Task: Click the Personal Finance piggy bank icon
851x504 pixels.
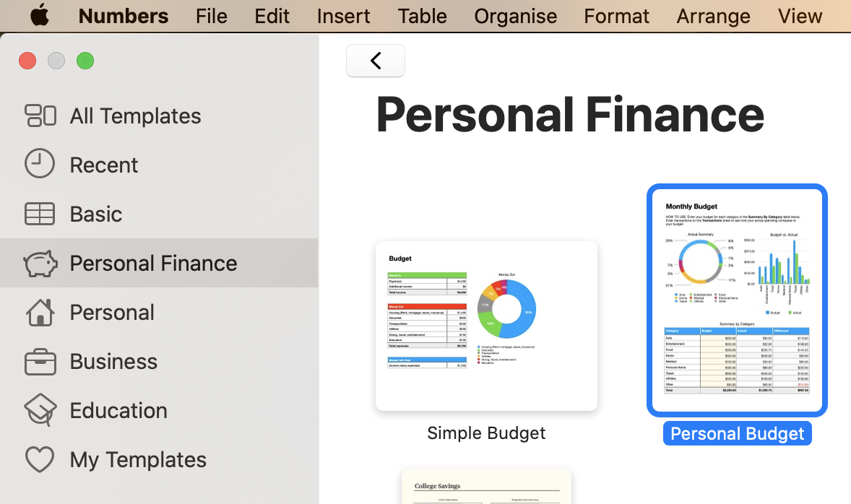Action: point(40,264)
